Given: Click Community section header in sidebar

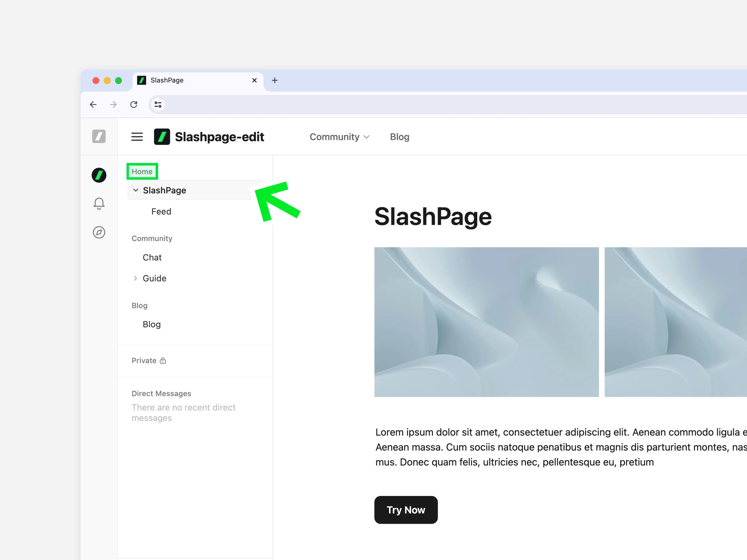Looking at the screenshot, I should tap(152, 238).
